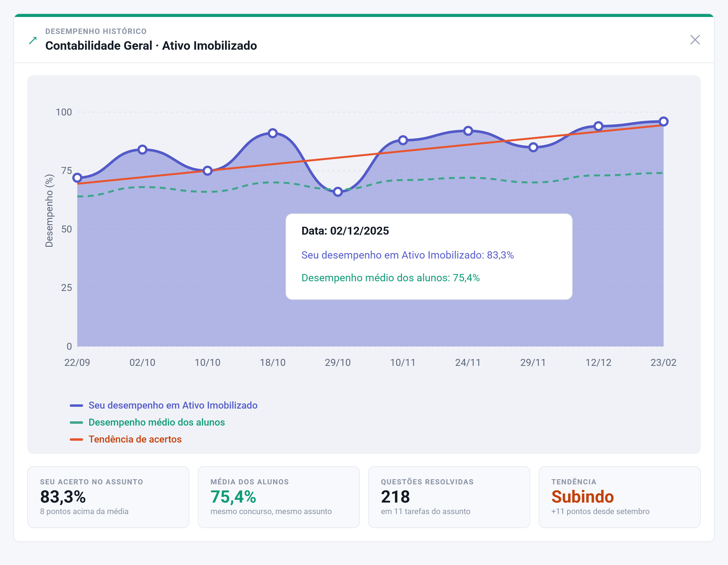The width and height of the screenshot is (728, 565).
Task: Click the orange legend swatch for Tendência
Action: pyautogui.click(x=76, y=440)
